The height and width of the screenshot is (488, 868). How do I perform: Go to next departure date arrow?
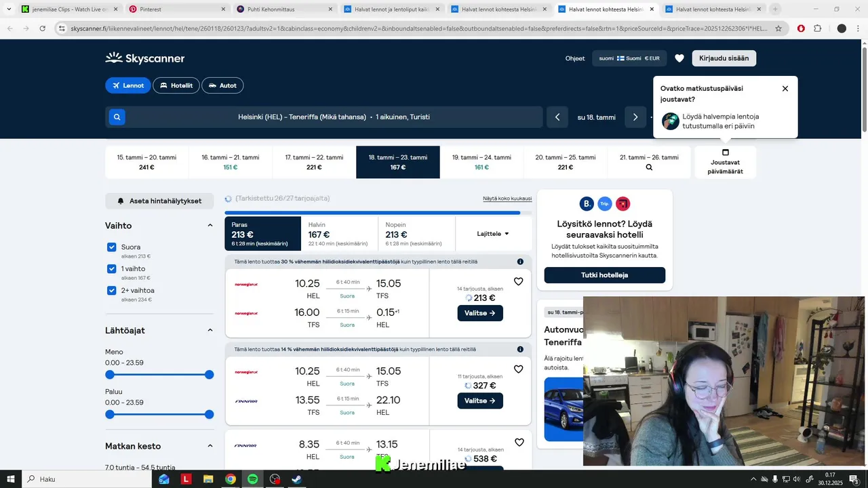click(635, 117)
